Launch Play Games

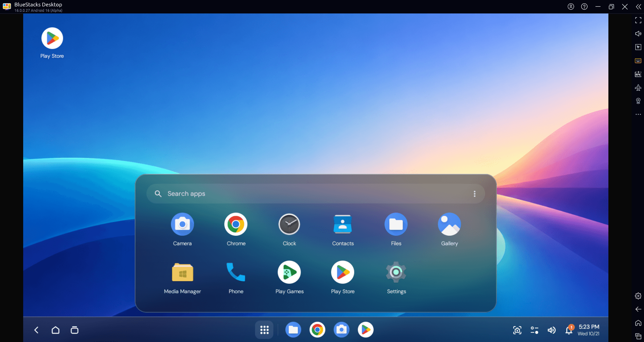click(289, 272)
